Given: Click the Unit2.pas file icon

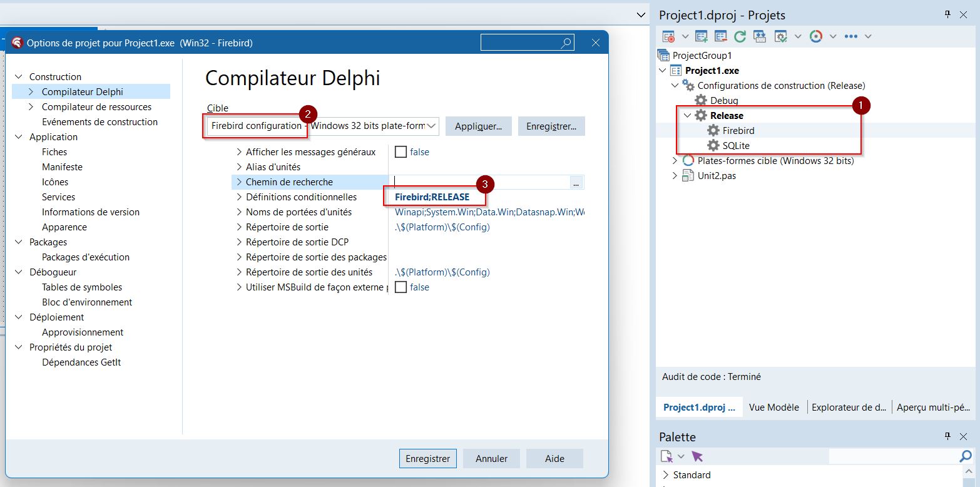Looking at the screenshot, I should [688, 176].
